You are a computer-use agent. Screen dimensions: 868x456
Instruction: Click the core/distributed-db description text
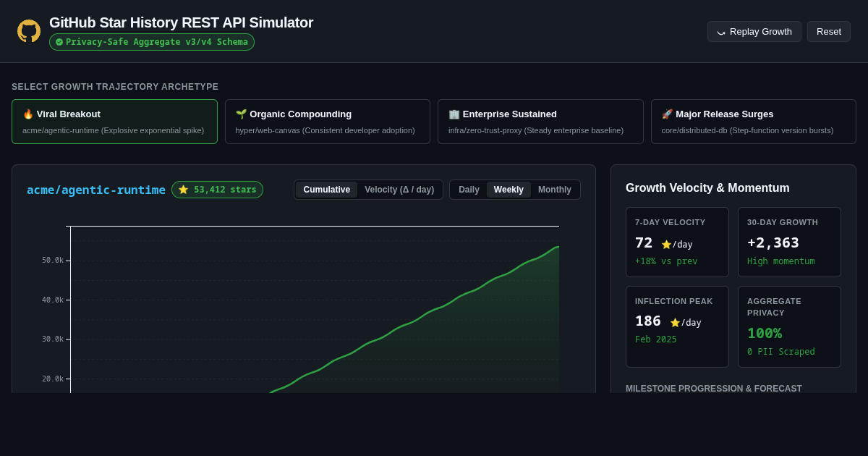click(x=748, y=130)
